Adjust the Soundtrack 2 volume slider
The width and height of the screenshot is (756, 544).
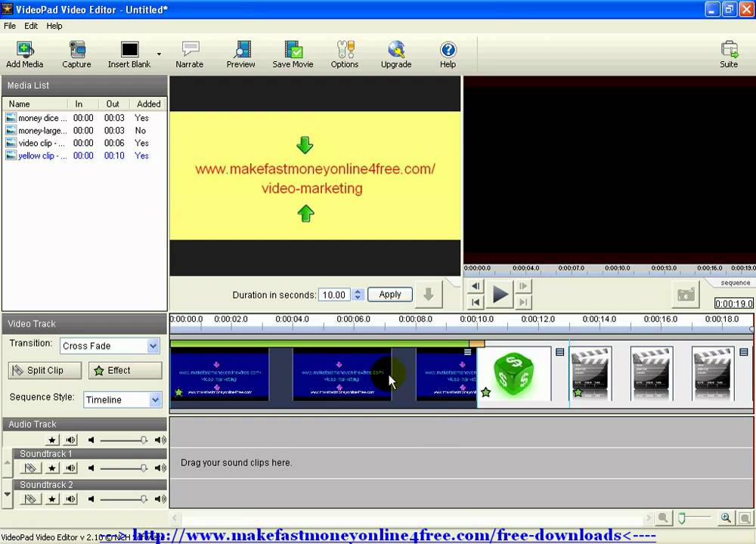coord(143,499)
